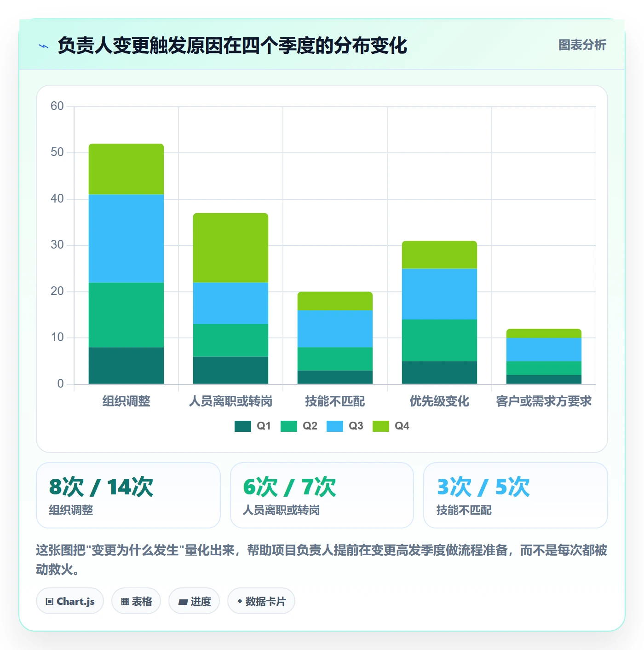Select the 进度 tag chip
The height and width of the screenshot is (650, 644).
[194, 601]
